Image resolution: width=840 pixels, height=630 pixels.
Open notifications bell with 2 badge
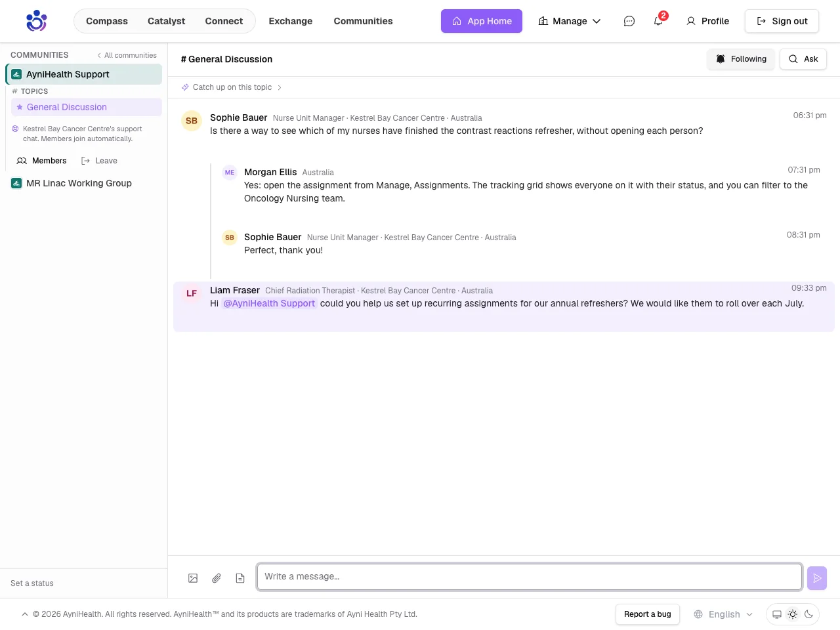click(x=658, y=21)
